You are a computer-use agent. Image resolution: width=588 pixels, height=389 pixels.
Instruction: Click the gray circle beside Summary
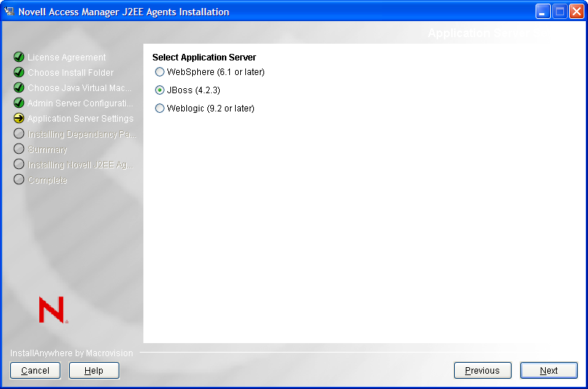click(19, 149)
